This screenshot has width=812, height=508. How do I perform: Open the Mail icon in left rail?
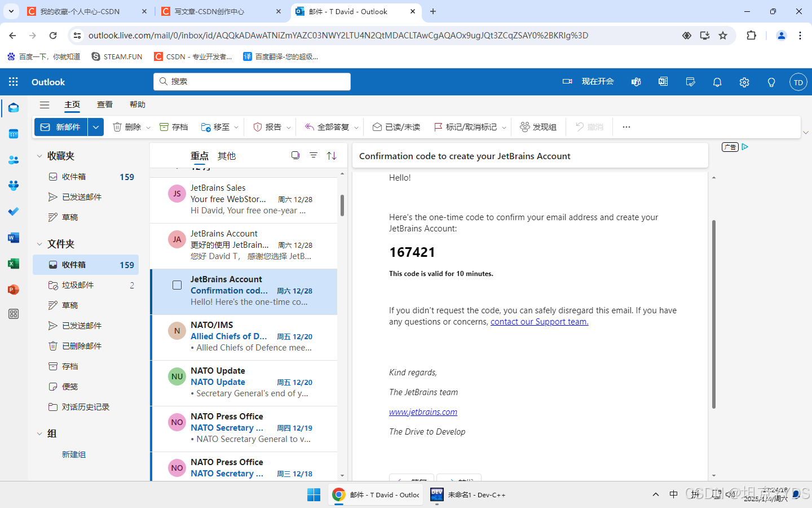click(x=14, y=108)
